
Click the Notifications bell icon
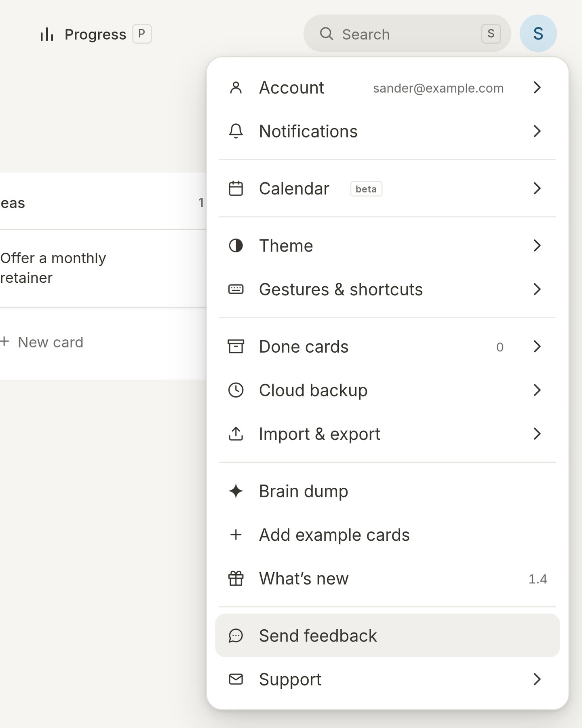[236, 131]
